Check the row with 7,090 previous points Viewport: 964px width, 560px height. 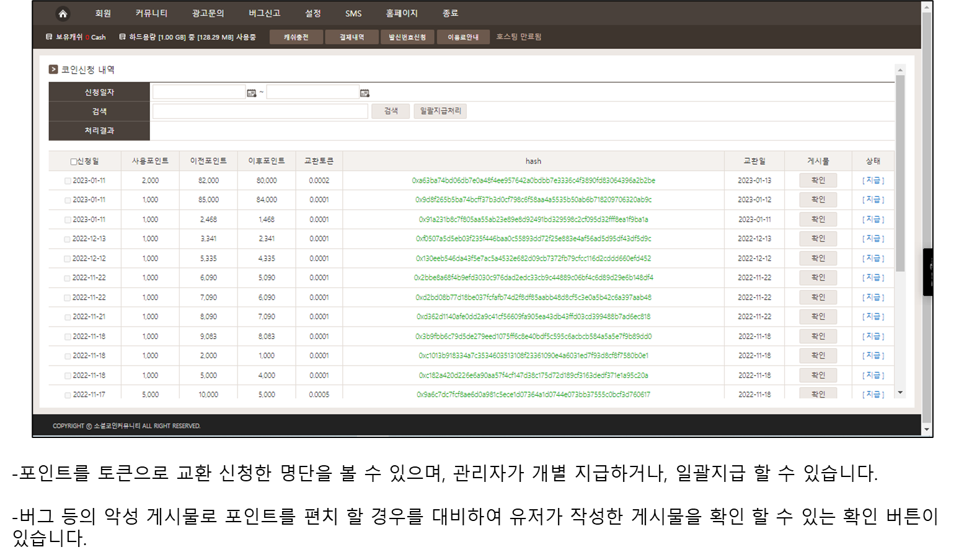tap(67, 298)
